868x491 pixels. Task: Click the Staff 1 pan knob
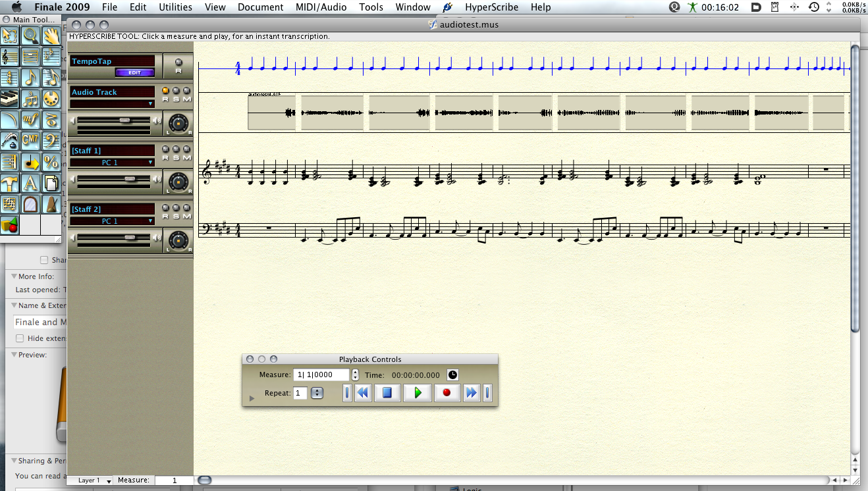(177, 182)
